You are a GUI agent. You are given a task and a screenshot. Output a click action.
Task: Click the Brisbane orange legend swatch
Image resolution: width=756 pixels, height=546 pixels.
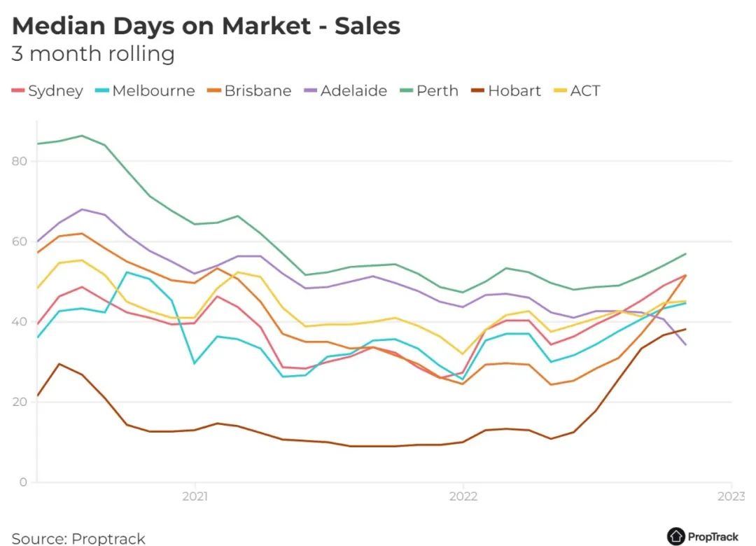pyautogui.click(x=214, y=91)
